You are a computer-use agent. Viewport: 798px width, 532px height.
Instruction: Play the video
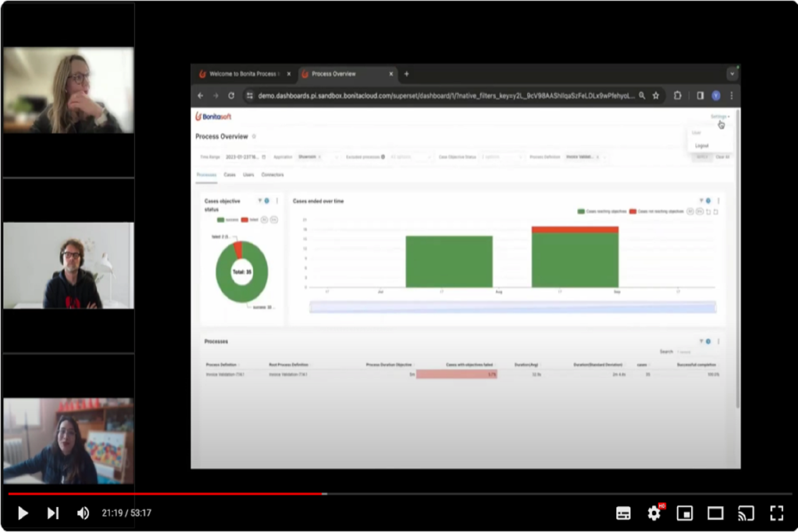click(x=23, y=513)
